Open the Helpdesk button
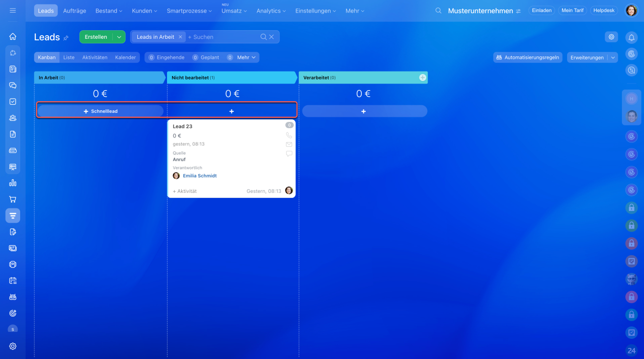This screenshot has width=644, height=359. (x=604, y=10)
